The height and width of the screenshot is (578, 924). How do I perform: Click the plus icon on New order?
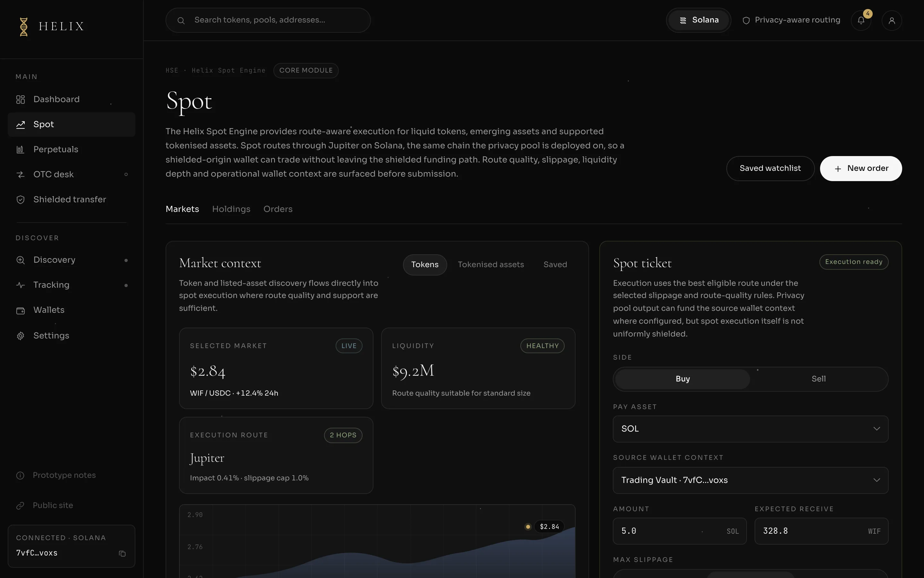tap(838, 169)
